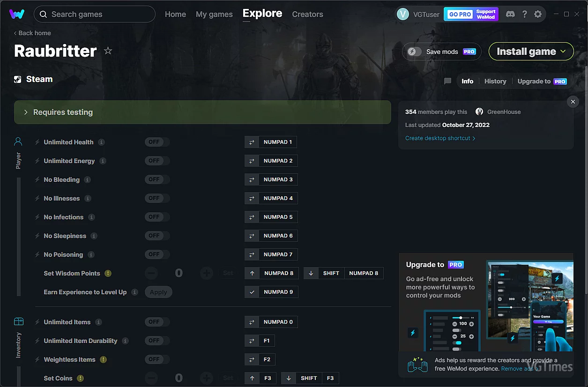The width and height of the screenshot is (588, 387).
Task: Show info for No Sleepiness
Action: [94, 236]
